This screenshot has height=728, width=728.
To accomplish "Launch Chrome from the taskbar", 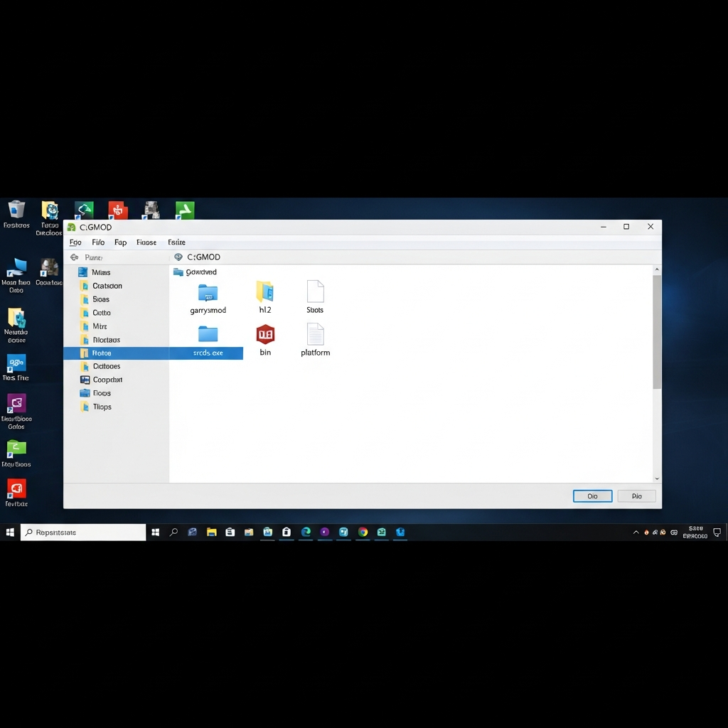I will coord(363,532).
